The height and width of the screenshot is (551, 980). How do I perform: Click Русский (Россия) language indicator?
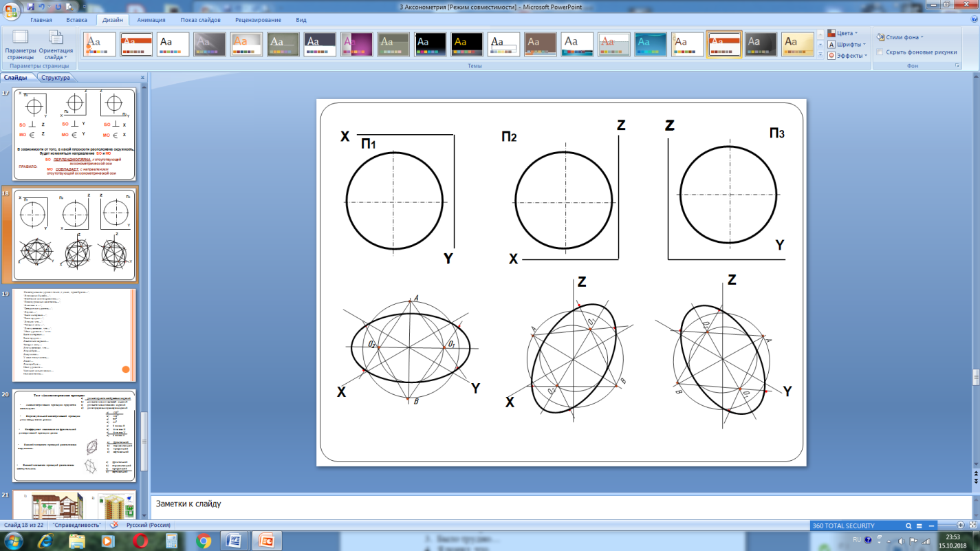[x=149, y=525]
